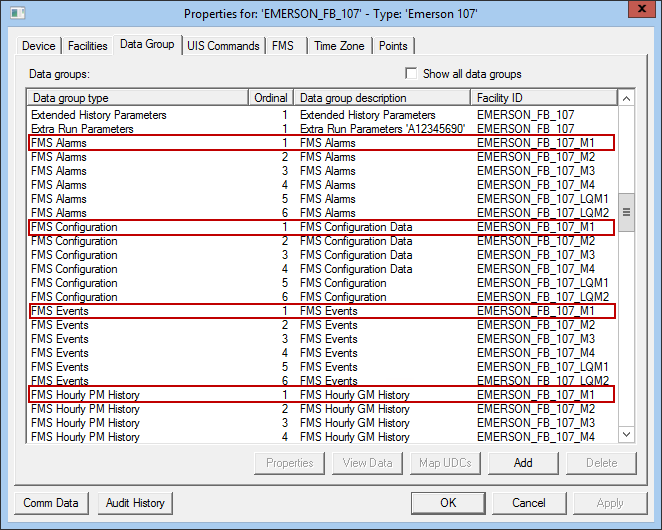The image size is (662, 530).
Task: Switch to the Device tab
Action: click(x=39, y=46)
